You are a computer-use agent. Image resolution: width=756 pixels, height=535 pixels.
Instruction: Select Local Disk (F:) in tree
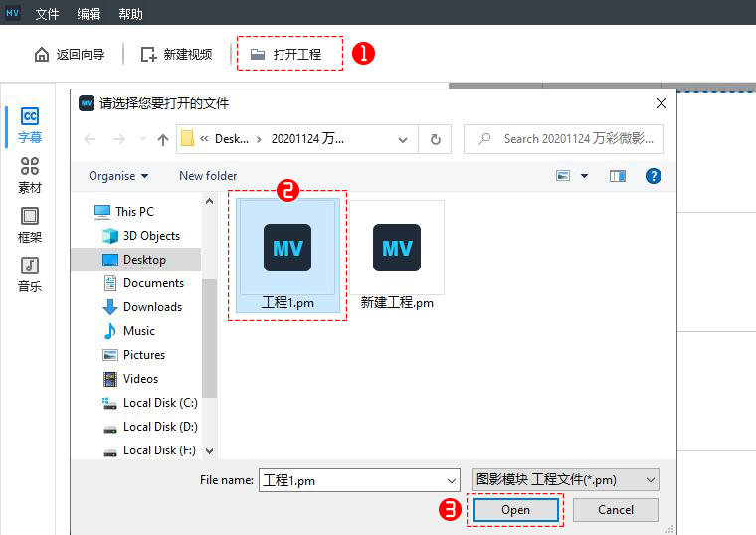149,450
